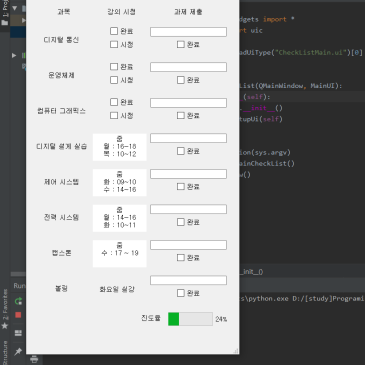Image resolution: width=365 pixels, height=365 pixels.
Task: Click the print icon below the Run toolbar
Action: pyautogui.click(x=34, y=359)
